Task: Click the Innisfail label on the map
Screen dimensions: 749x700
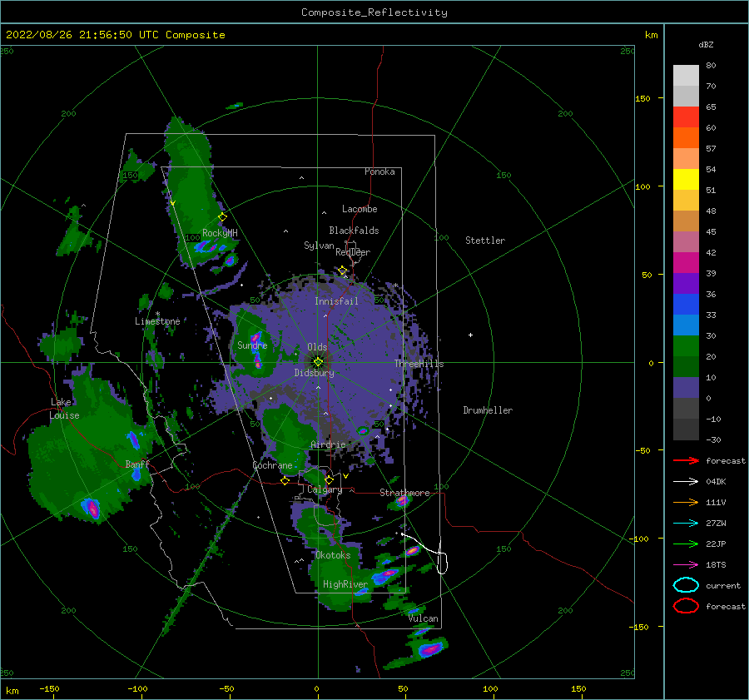Action: click(x=336, y=301)
